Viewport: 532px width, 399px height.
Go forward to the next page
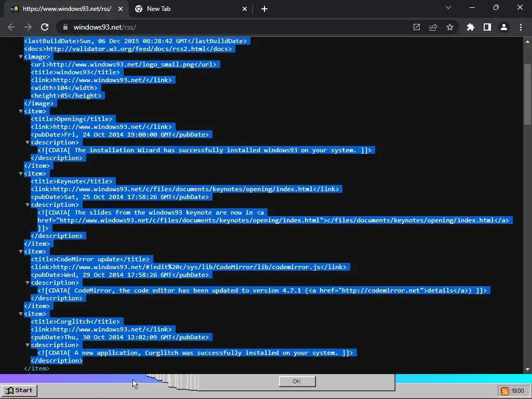tap(28, 27)
